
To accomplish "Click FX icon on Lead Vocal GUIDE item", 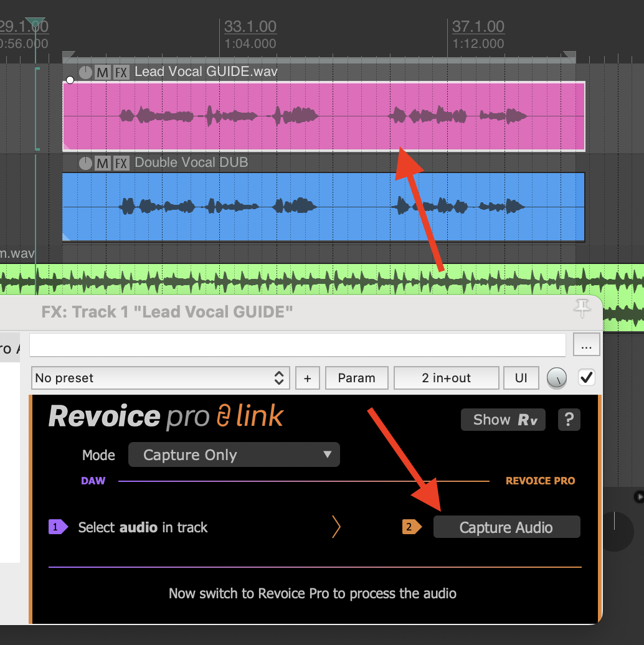I will (x=121, y=73).
